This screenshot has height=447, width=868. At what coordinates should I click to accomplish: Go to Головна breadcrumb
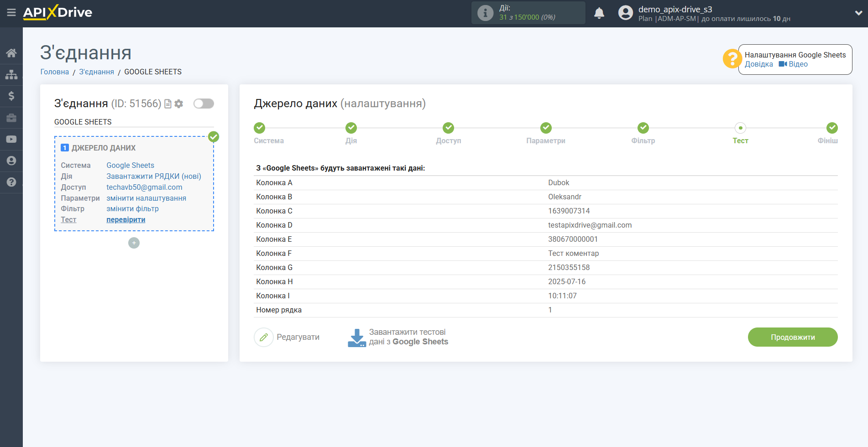[55, 72]
